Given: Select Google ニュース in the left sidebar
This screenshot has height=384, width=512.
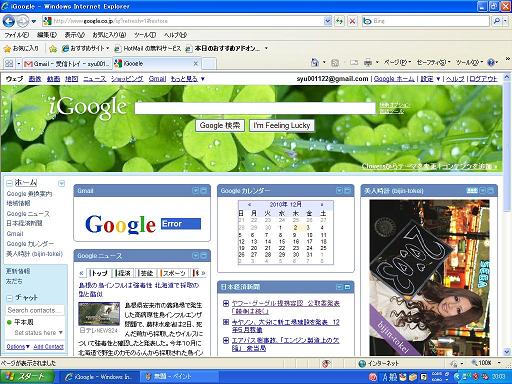Looking at the screenshot, I should [x=28, y=214].
